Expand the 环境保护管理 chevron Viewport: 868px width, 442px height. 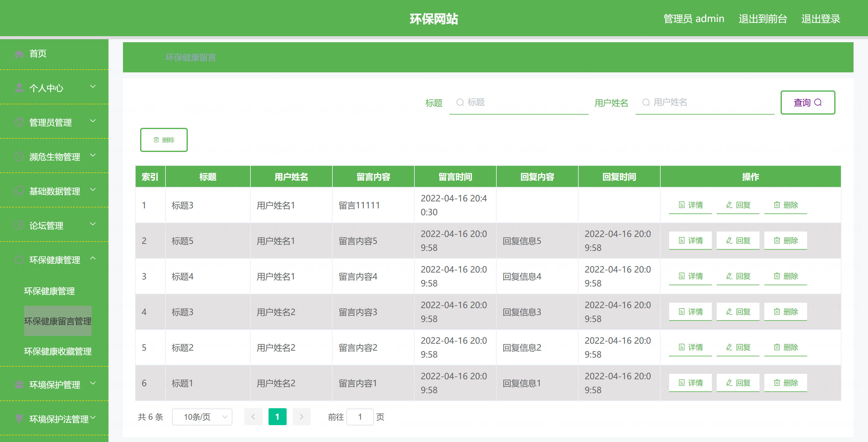(x=93, y=383)
